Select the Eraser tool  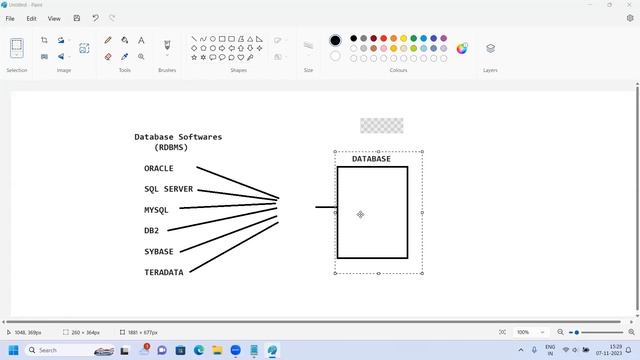click(x=108, y=57)
